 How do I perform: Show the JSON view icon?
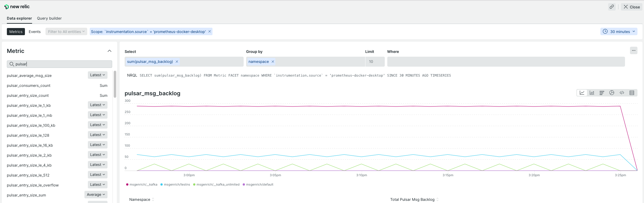point(622,93)
